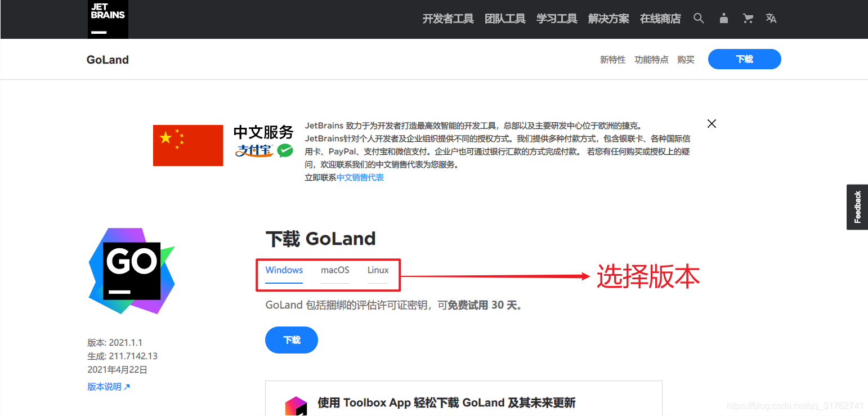
Task: Click the 中文服务 heading
Action: pyautogui.click(x=263, y=132)
